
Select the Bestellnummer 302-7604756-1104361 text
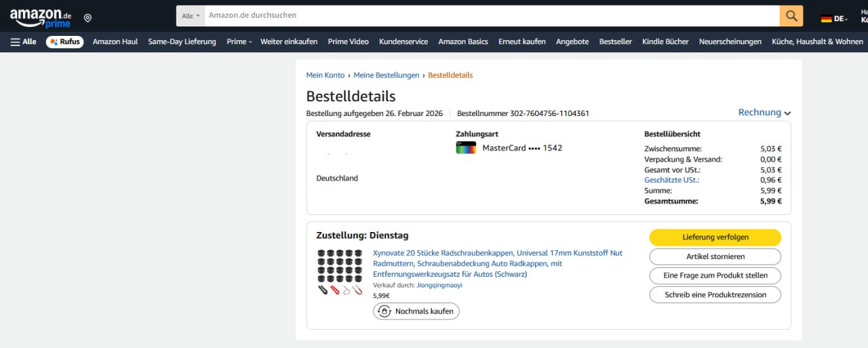point(523,113)
